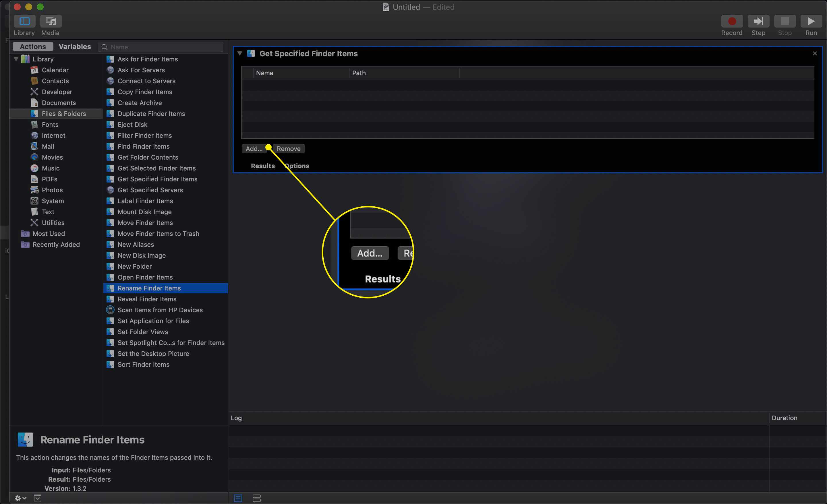Select the Filter Finder Items action
The image size is (827, 504).
[144, 135]
